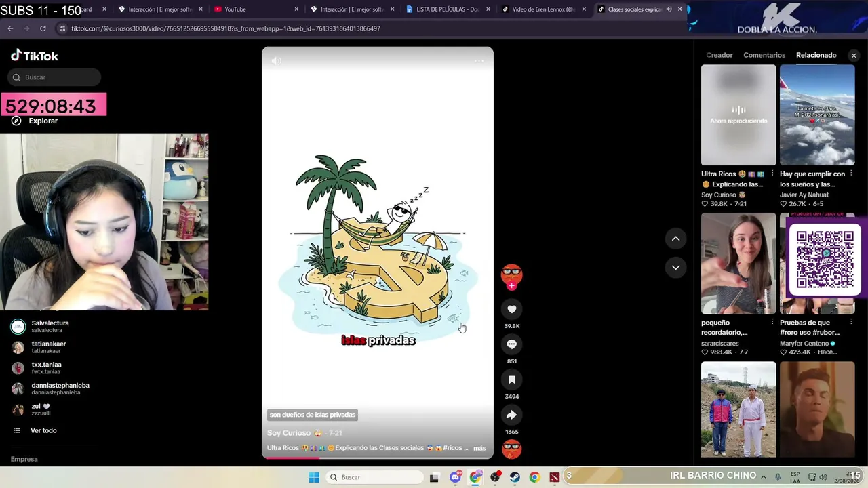This screenshot has width=868, height=488.
Task: Open the red and white outfits video thumbnail
Action: [x=738, y=409]
